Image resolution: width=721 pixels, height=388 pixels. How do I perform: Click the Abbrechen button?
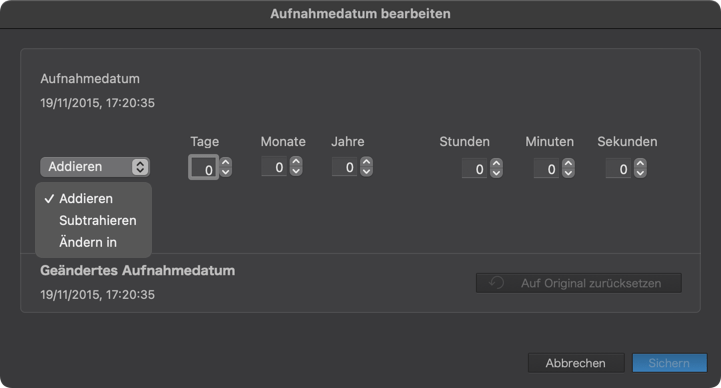click(x=576, y=363)
